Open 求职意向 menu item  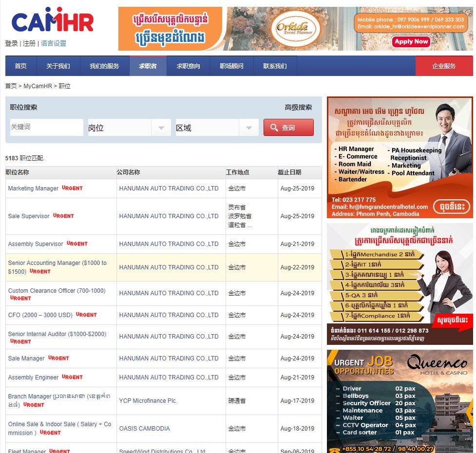[188, 66]
